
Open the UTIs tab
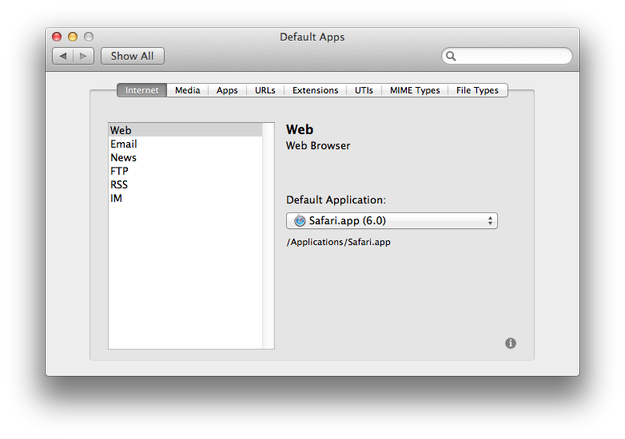click(x=364, y=90)
